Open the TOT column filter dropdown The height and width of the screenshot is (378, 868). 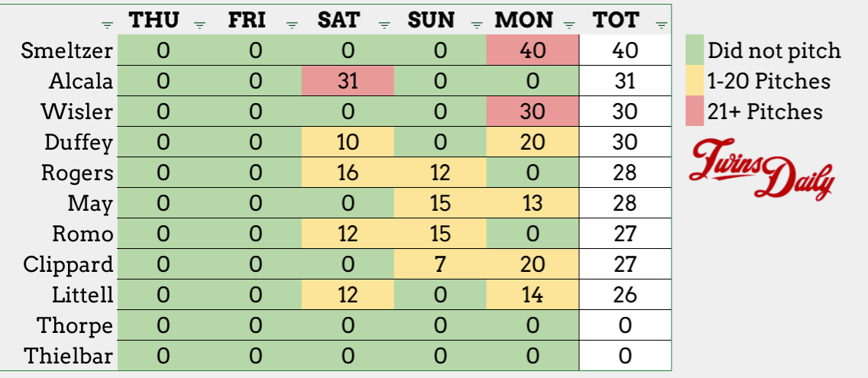pyautogui.click(x=661, y=24)
